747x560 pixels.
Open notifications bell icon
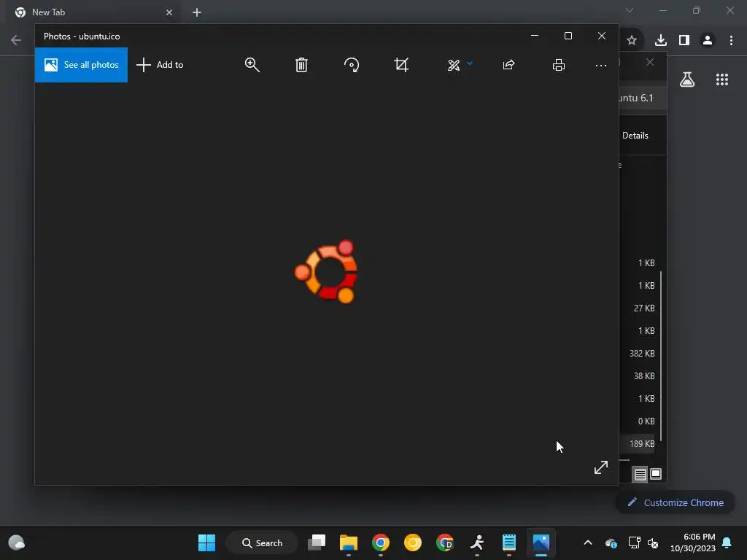(x=727, y=542)
